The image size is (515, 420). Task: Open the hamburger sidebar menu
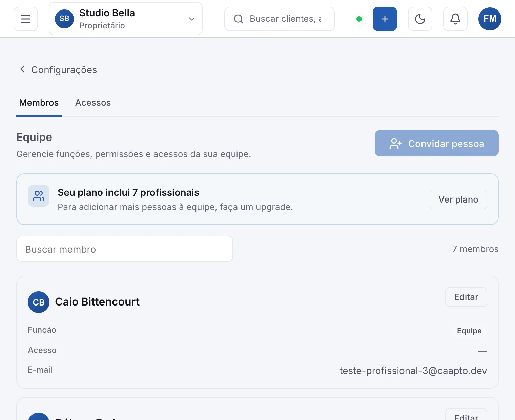26,19
